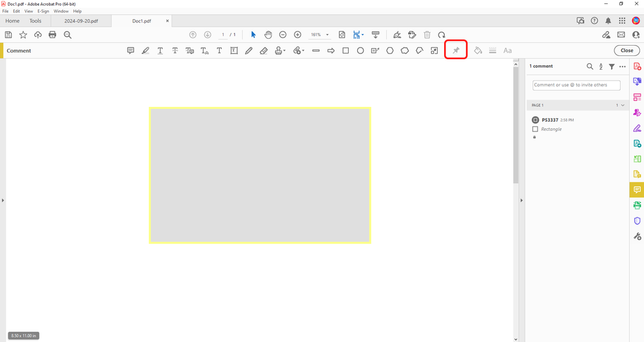Screen dimensions: 644x342
Task: Upload file to cloud storage
Action: tap(38, 35)
